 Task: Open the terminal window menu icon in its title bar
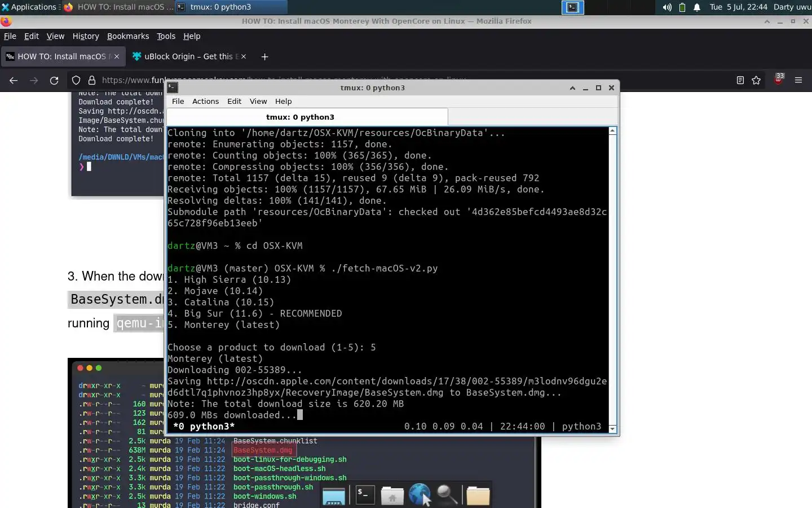click(x=173, y=87)
